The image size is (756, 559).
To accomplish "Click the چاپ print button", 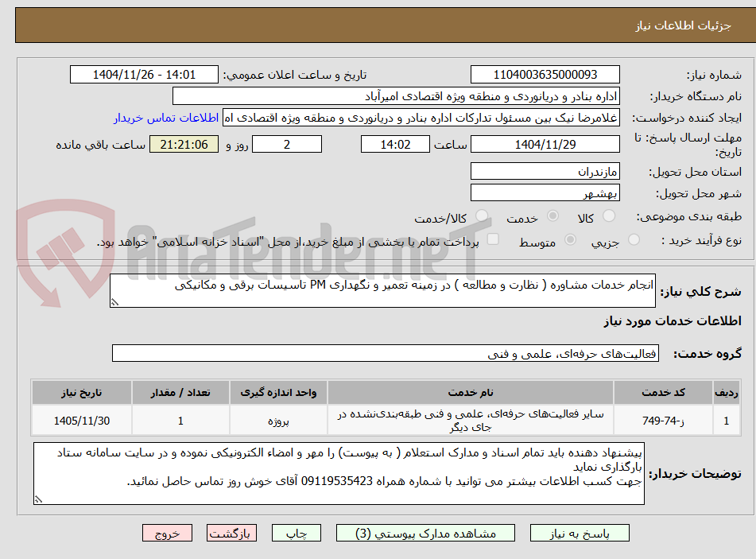I will [296, 533].
